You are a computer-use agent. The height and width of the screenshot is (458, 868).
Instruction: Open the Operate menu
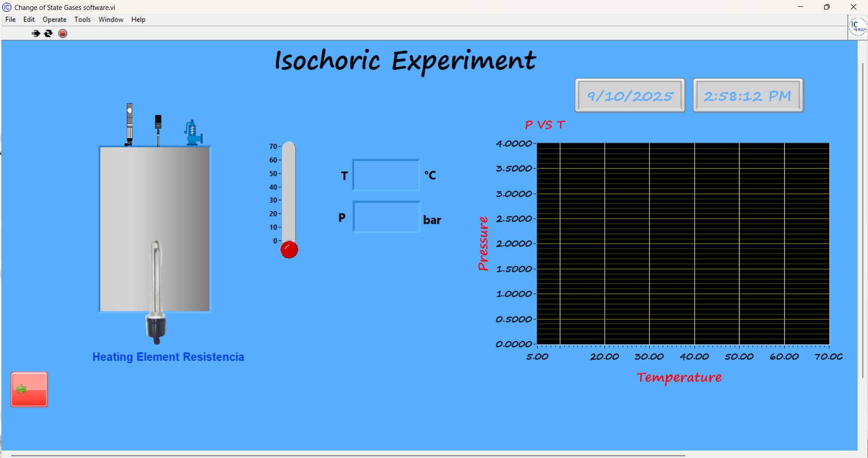(54, 19)
